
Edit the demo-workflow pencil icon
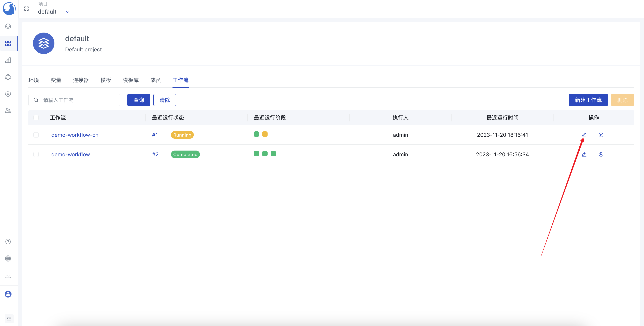coord(584,154)
